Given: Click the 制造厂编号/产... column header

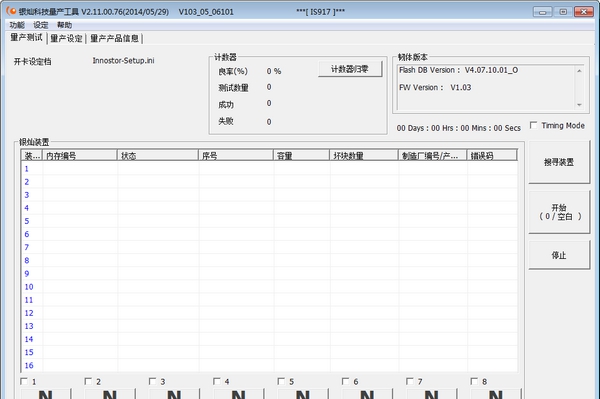Looking at the screenshot, I should tap(433, 156).
